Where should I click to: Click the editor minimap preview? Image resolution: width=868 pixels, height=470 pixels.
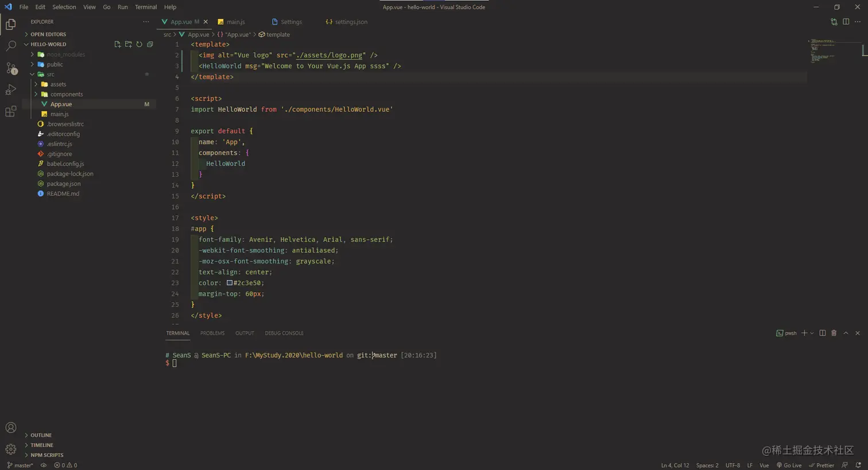click(823, 51)
